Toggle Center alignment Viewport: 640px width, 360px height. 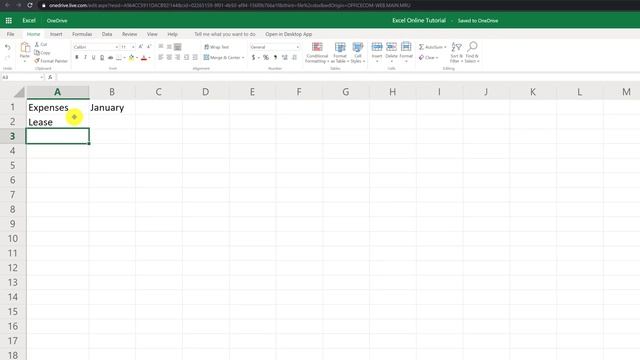coord(169,58)
